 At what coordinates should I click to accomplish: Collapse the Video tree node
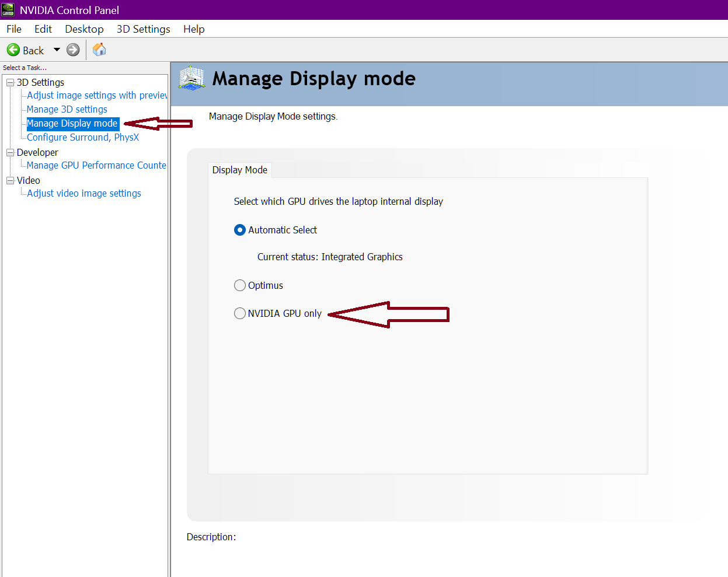point(10,181)
